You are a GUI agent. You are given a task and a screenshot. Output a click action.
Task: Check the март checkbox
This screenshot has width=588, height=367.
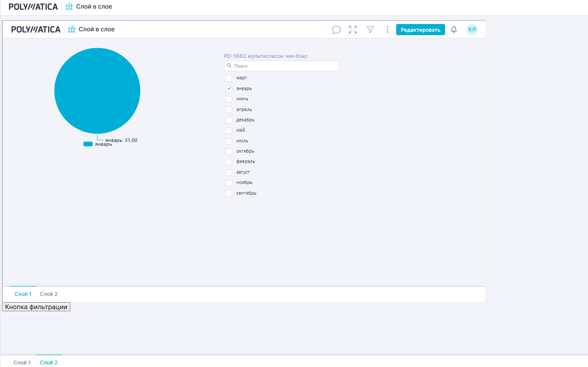229,78
